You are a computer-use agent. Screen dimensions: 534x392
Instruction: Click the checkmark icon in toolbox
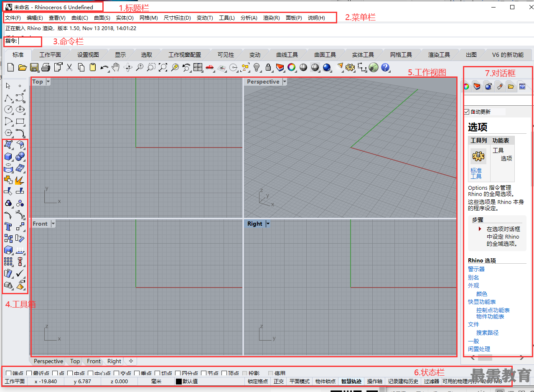coord(20,273)
